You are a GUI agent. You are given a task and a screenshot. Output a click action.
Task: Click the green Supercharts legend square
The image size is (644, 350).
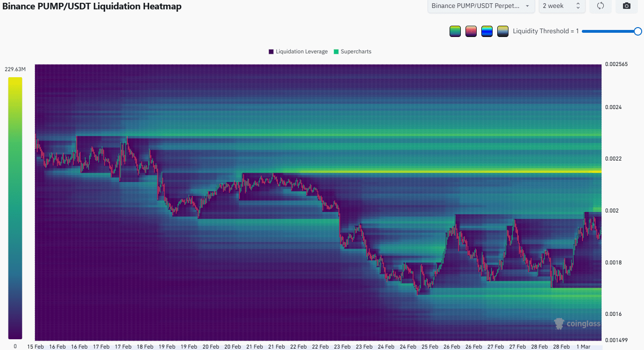[336, 51]
